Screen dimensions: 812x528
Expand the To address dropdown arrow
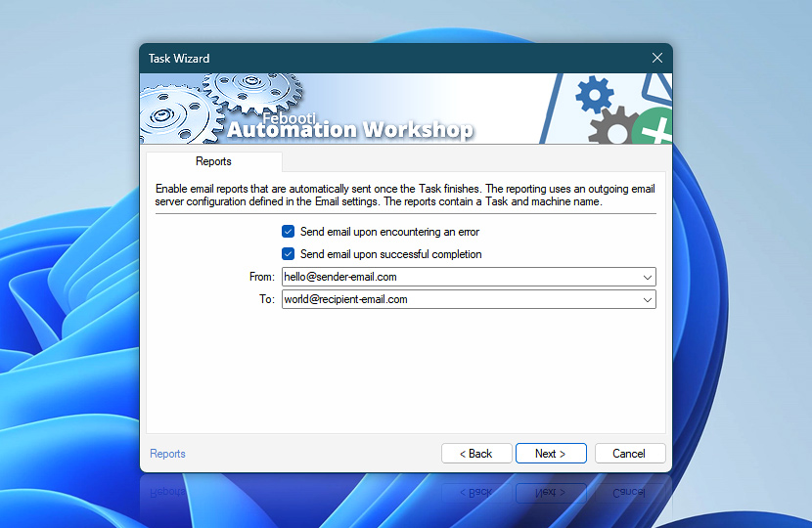pyautogui.click(x=648, y=299)
